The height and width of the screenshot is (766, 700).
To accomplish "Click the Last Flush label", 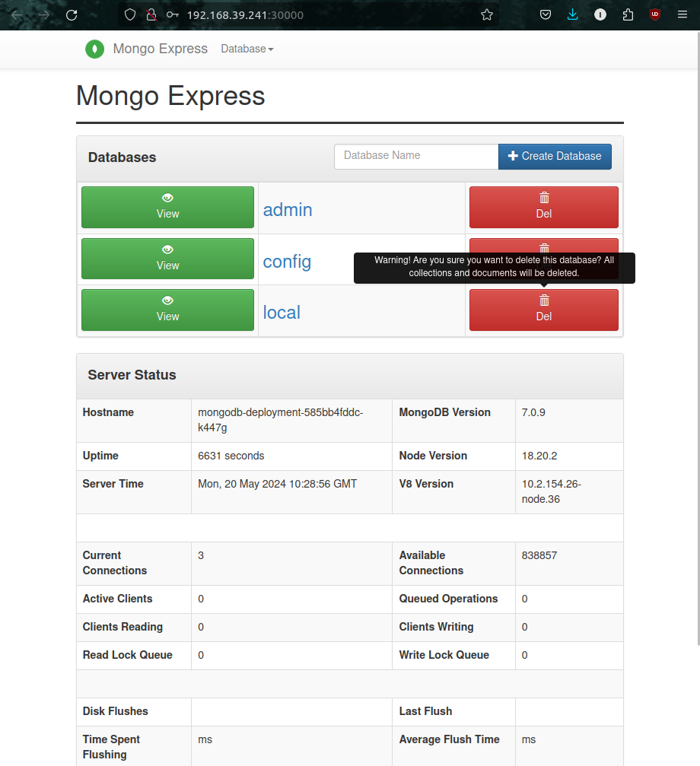I will [x=425, y=711].
